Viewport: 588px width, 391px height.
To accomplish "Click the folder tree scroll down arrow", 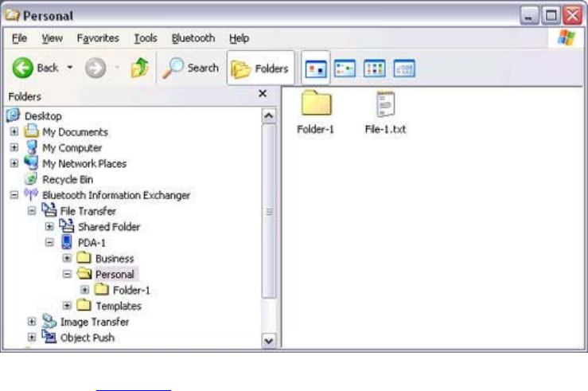I will point(269,341).
